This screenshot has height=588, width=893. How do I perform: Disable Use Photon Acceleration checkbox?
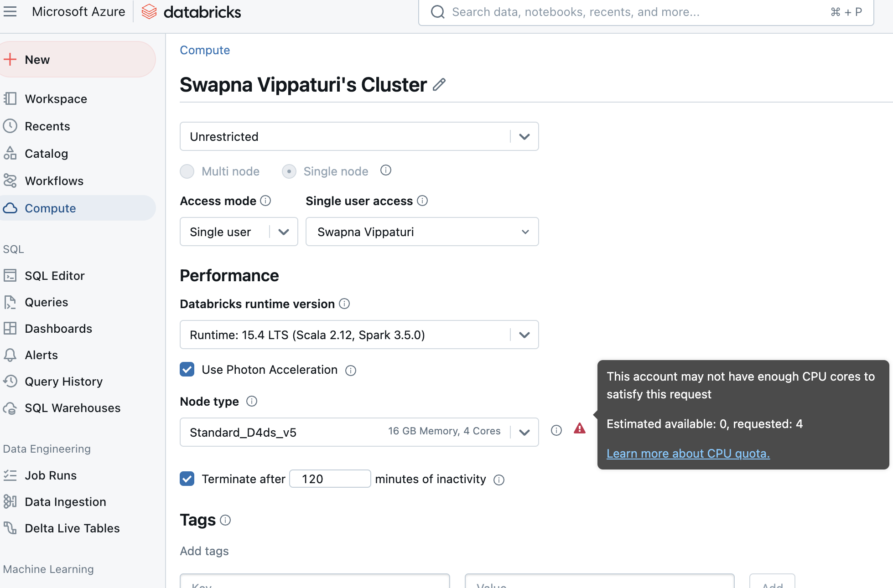coord(187,370)
